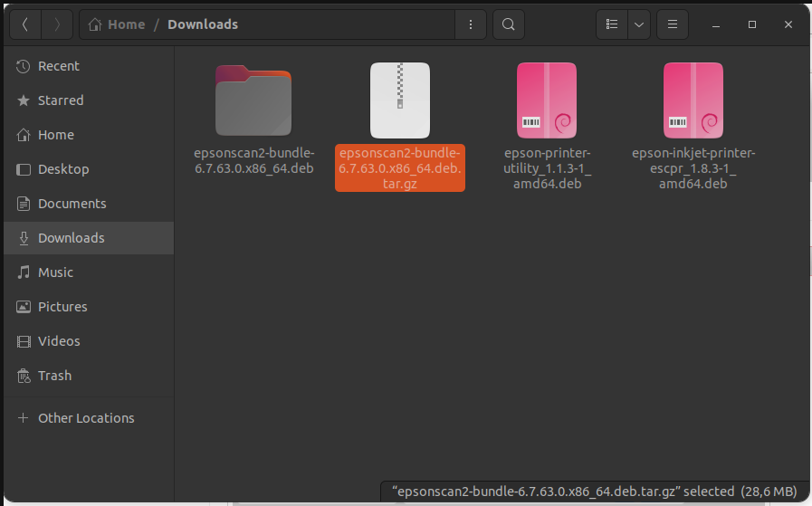Click the Videos film icon
The width and height of the screenshot is (812, 506).
coord(24,341)
